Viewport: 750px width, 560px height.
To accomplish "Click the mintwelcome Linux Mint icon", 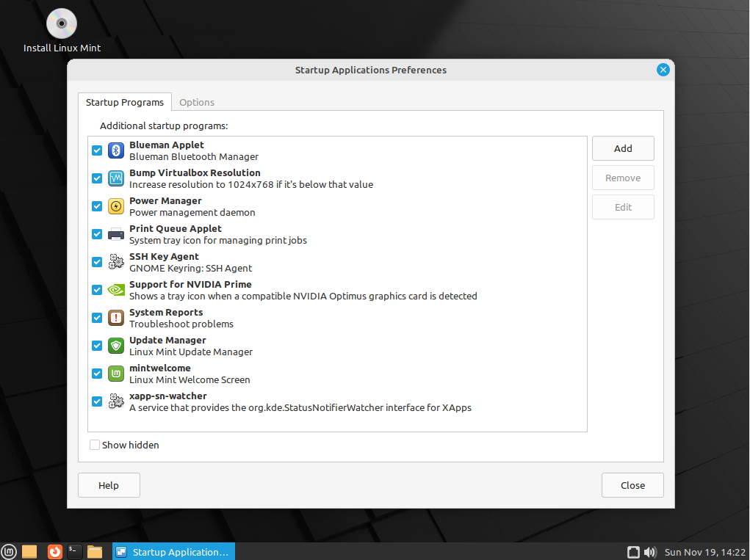I will tap(116, 374).
